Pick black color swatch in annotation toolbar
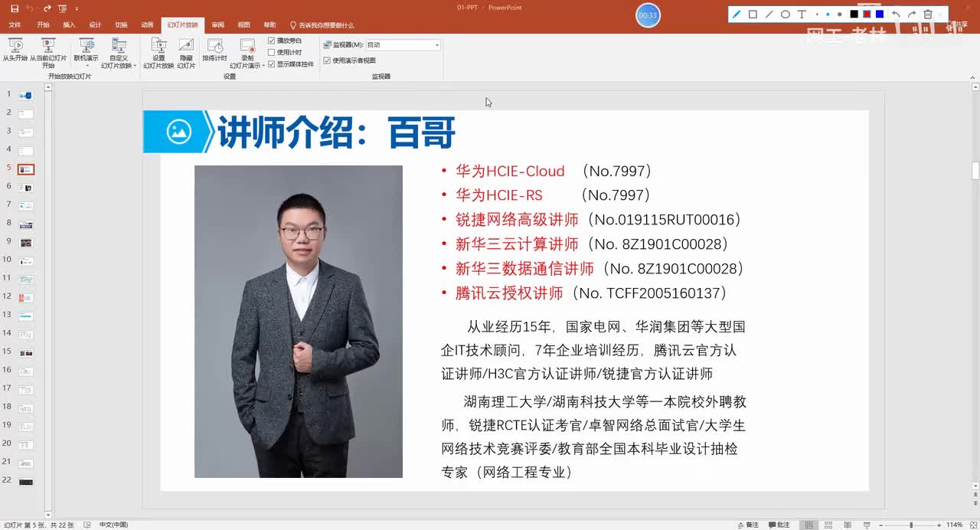 [854, 14]
